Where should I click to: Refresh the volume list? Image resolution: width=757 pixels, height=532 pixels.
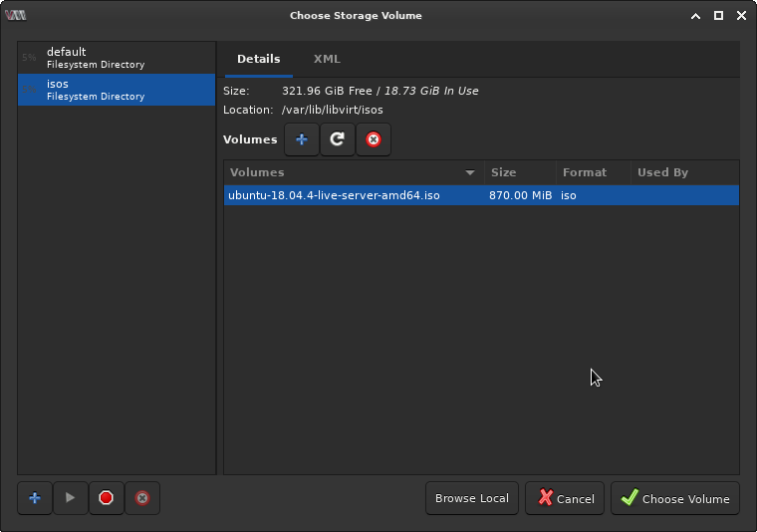[338, 139]
